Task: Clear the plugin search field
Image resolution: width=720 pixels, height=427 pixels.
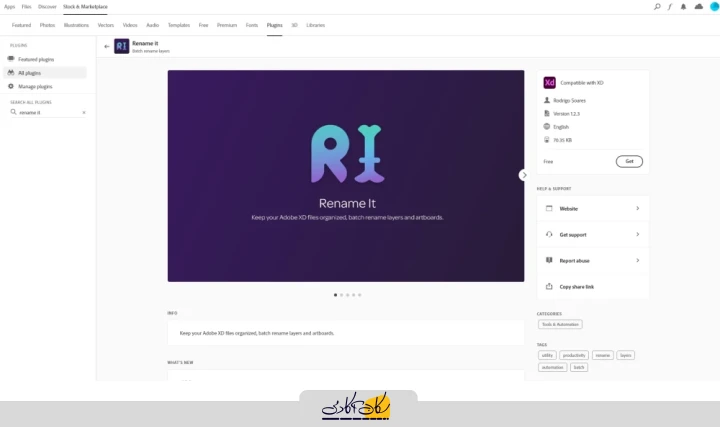Action: click(84, 112)
